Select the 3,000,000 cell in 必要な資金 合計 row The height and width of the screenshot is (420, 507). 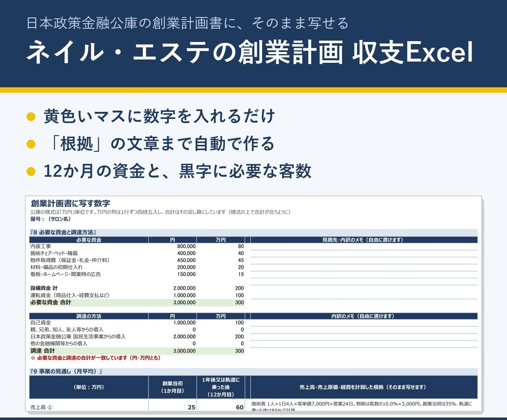[x=184, y=302]
